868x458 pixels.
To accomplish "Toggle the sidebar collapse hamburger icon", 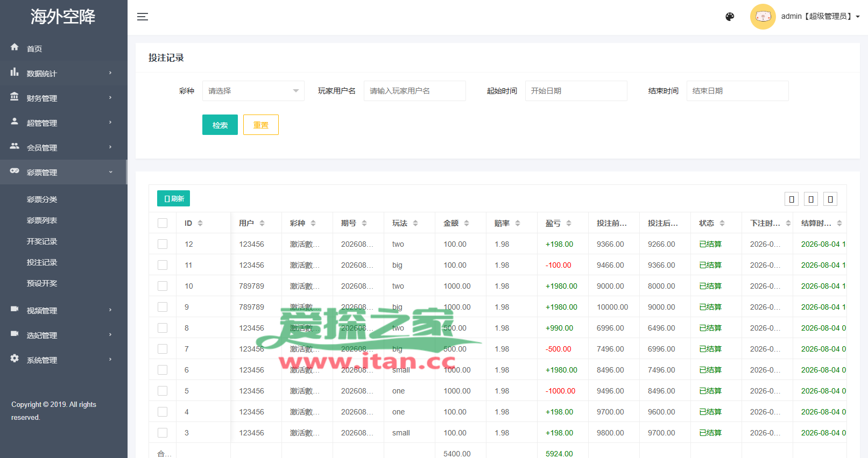I will click(143, 17).
